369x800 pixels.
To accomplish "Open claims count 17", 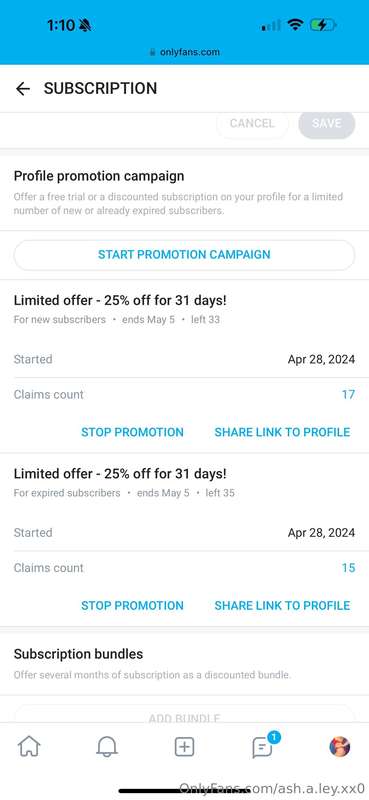I will tap(348, 394).
